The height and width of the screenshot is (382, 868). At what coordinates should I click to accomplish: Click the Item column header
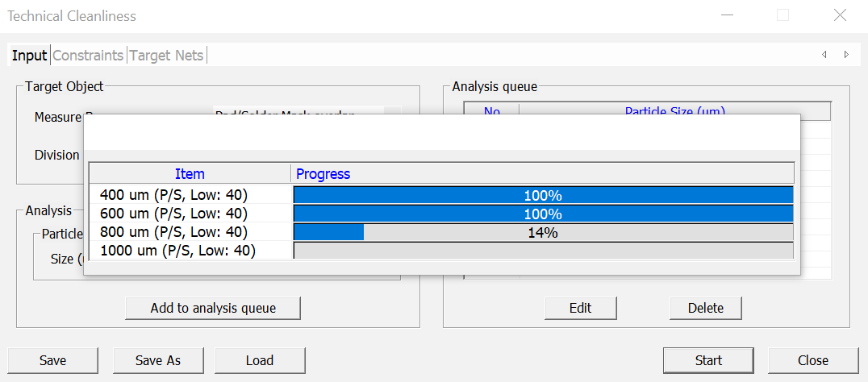pos(190,174)
